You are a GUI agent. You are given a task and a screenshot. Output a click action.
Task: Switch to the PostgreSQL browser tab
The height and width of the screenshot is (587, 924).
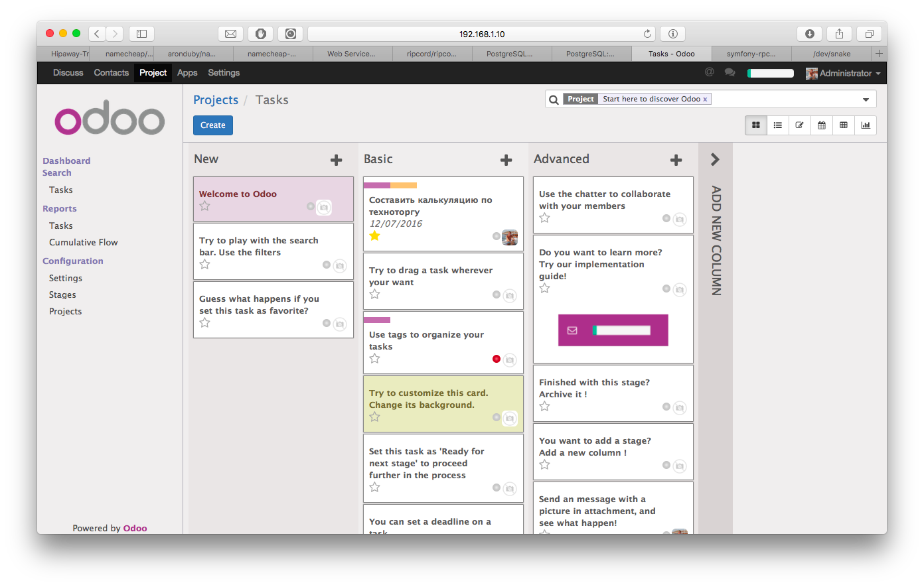pyautogui.click(x=510, y=54)
